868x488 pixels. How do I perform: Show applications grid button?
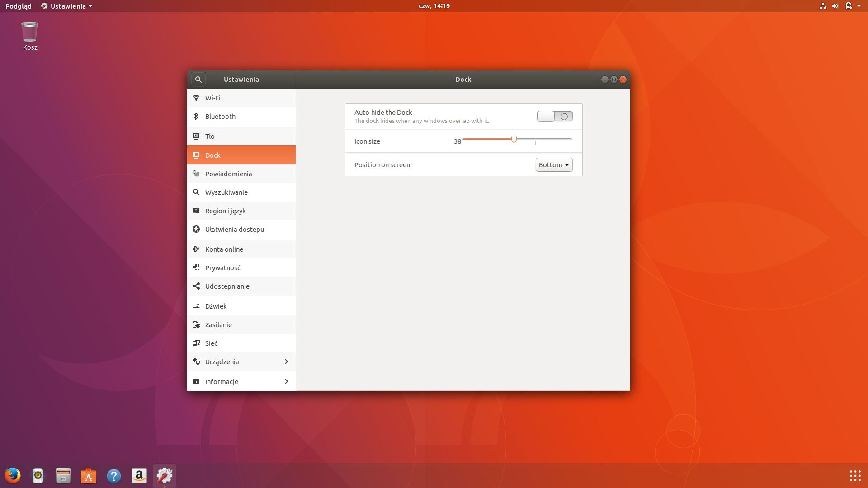tap(854, 475)
